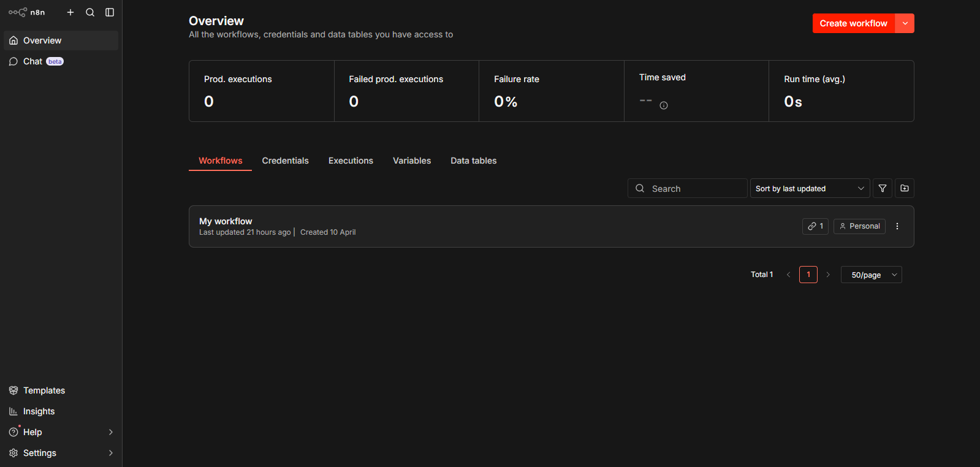Click the add folder icon
This screenshot has width=980, height=467.
tap(905, 188)
